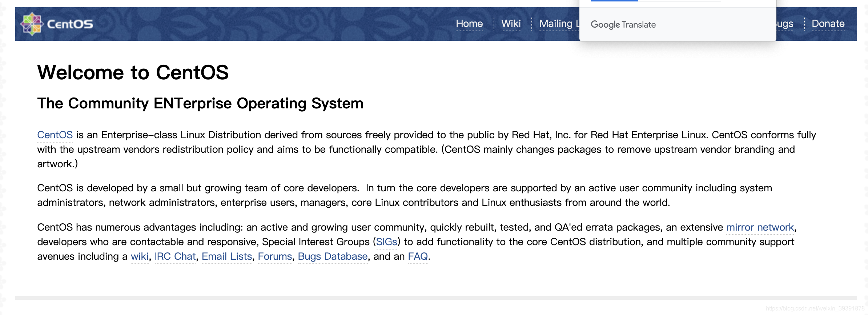868x315 pixels.
Task: Click text "CentOS has numerous advantages including"
Action: pyautogui.click(x=140, y=227)
